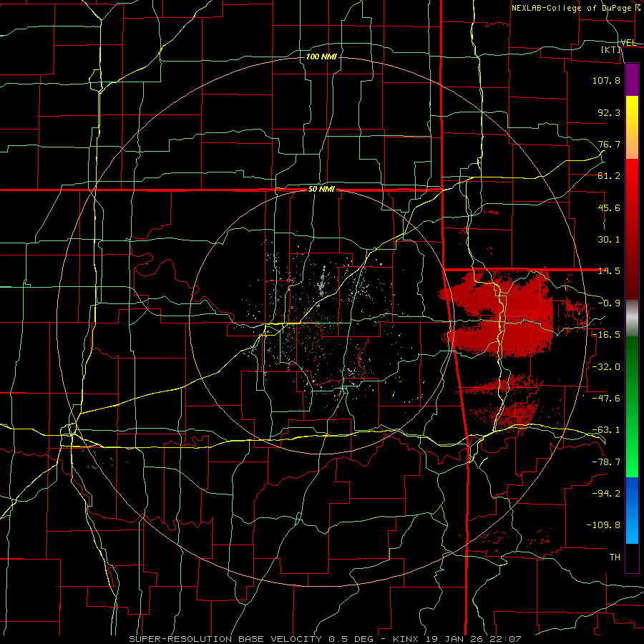Select the -32.0 scale value
This screenshot has width=644, height=644.
606,367
